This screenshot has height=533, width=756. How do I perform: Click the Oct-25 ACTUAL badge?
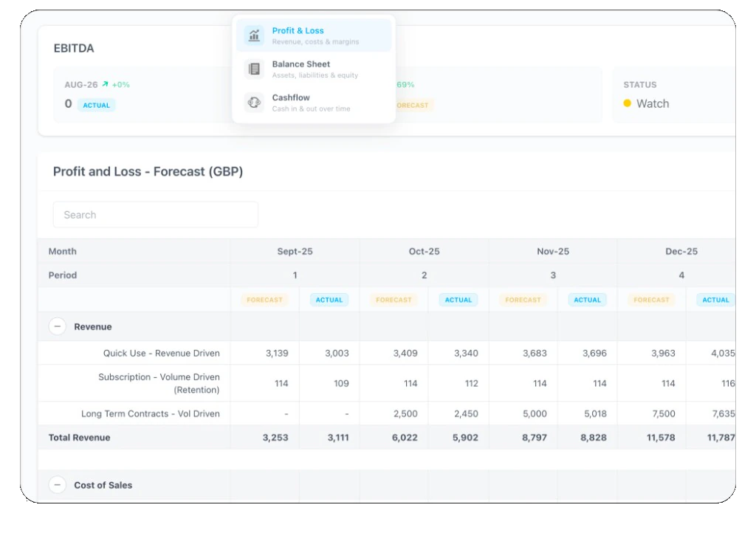point(458,300)
